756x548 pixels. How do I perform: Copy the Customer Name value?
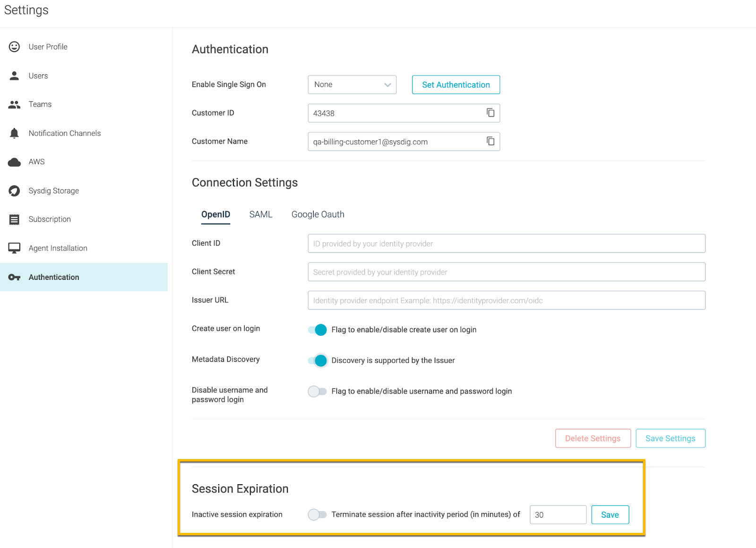[x=490, y=141]
